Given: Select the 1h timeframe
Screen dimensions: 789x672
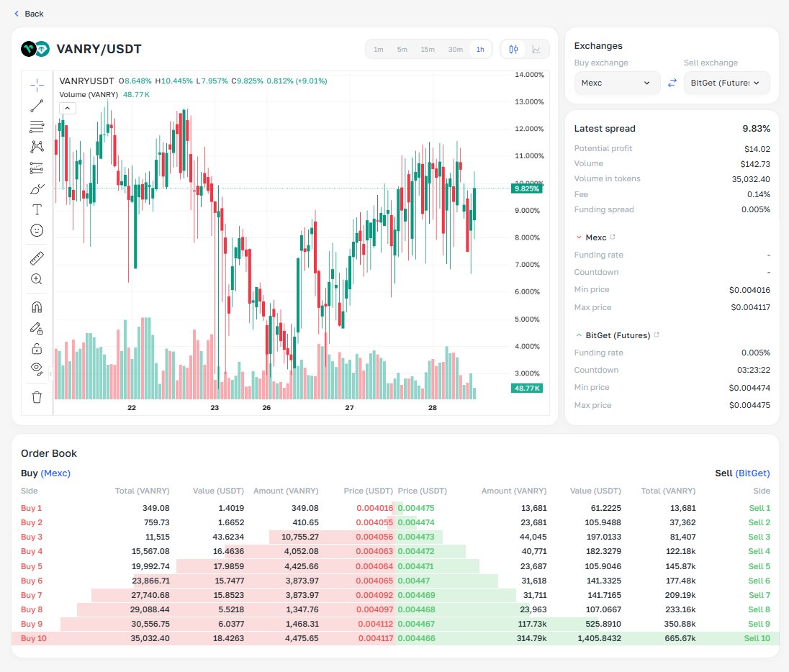Looking at the screenshot, I should [481, 50].
